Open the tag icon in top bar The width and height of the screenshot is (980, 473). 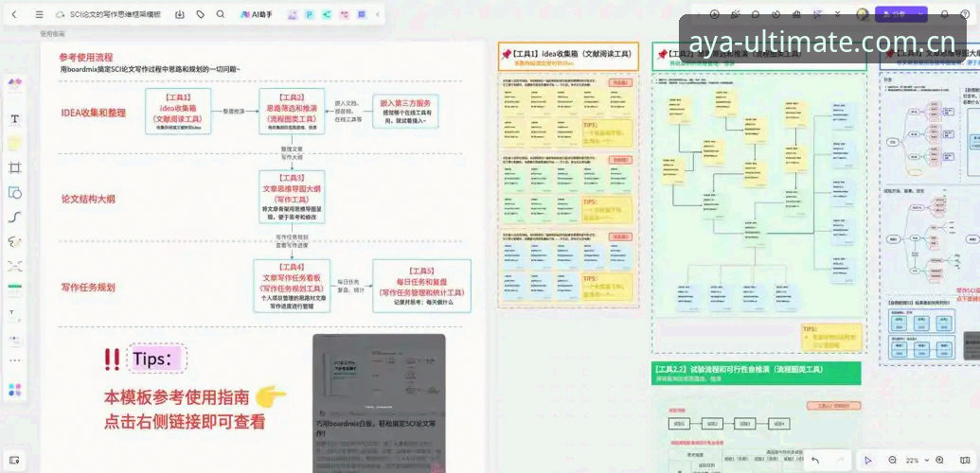[x=200, y=14]
